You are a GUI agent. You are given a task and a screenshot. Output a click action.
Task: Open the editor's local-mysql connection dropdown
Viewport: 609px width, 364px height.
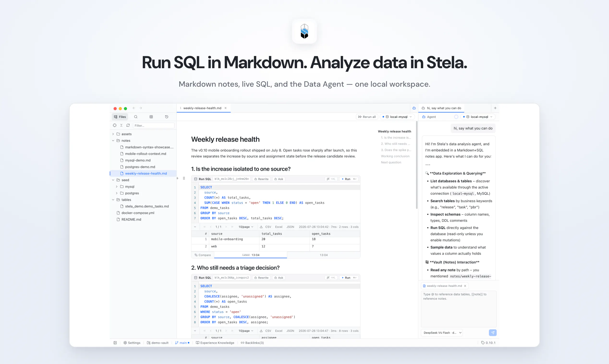tap(397, 117)
